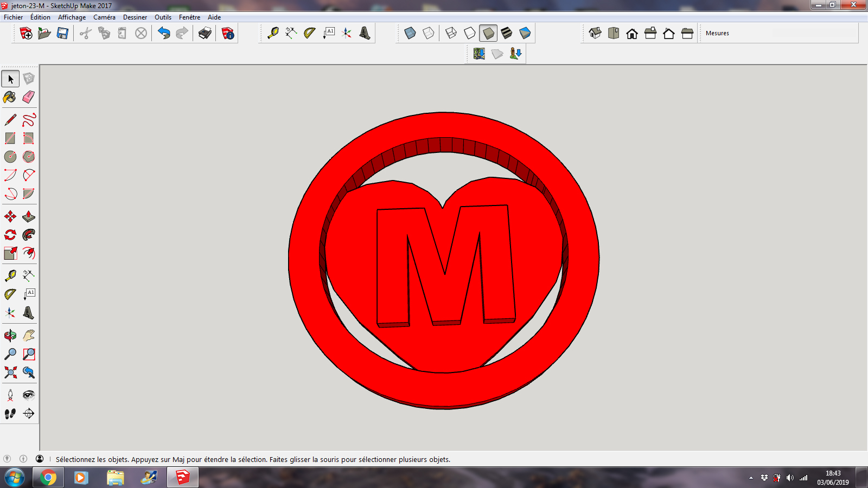The width and height of the screenshot is (868, 488).
Task: Choose the Orbit camera tool
Action: (10, 336)
